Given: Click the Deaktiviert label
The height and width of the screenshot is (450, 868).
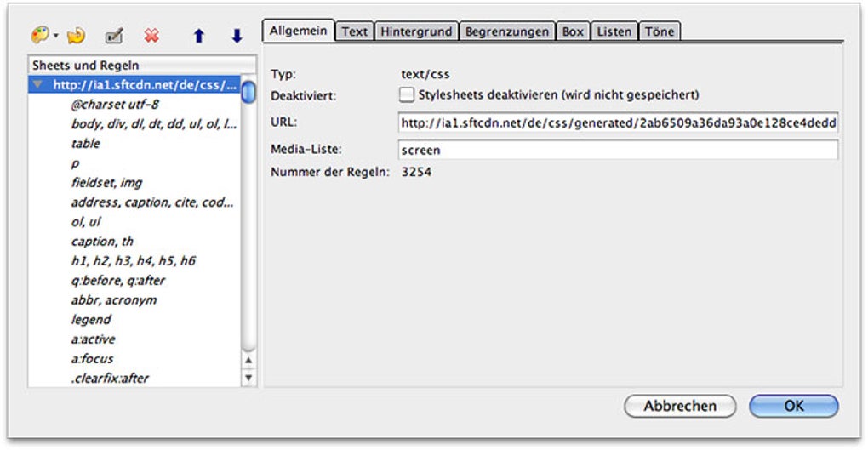Looking at the screenshot, I should click(303, 96).
